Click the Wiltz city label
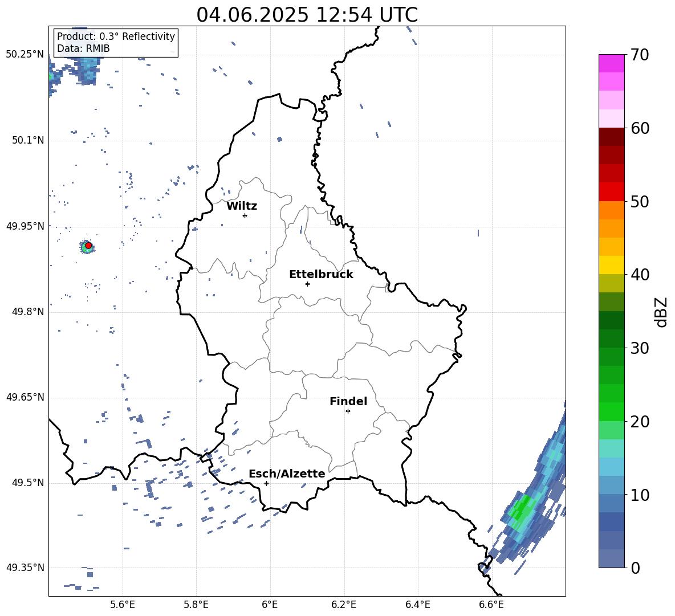This screenshot has width=675, height=616. coord(242,206)
